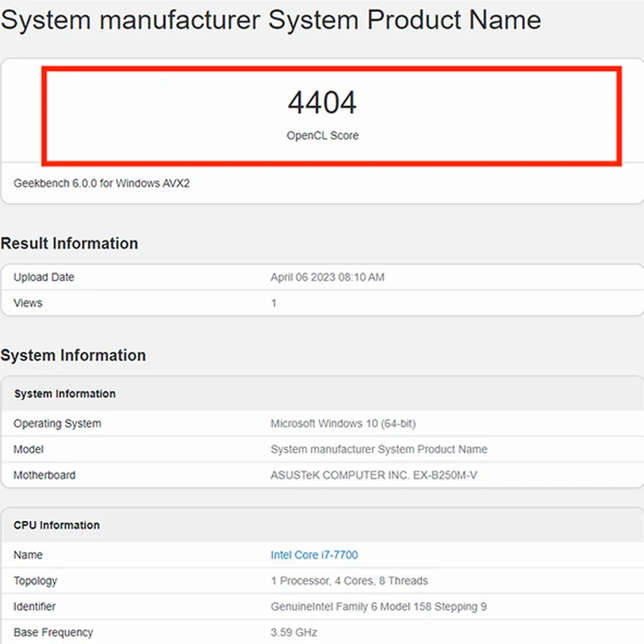Select the System Information table header
This screenshot has width=644, height=644.
(x=64, y=394)
